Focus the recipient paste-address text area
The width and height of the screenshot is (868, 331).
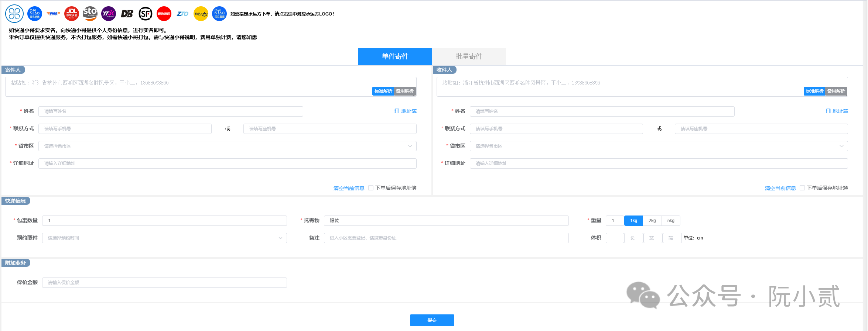coord(642,87)
